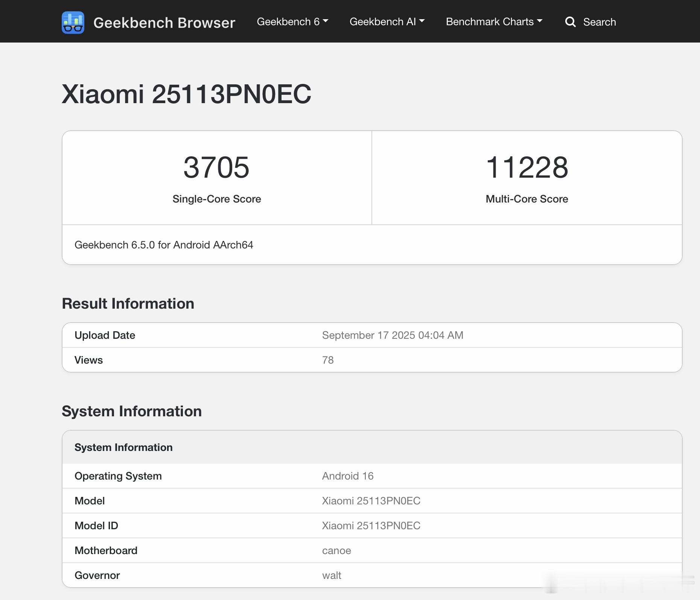
Task: Click the magnifying glass search icon
Action: coord(571,22)
